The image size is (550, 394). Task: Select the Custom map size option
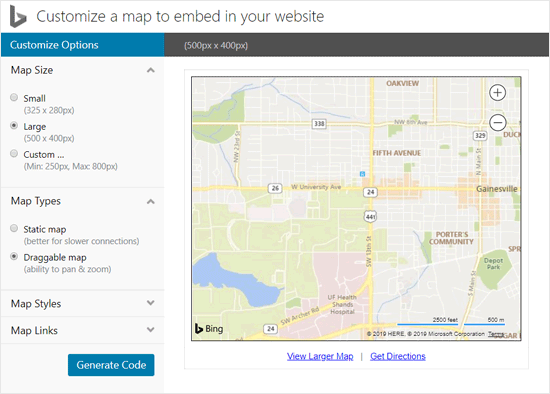click(x=14, y=153)
